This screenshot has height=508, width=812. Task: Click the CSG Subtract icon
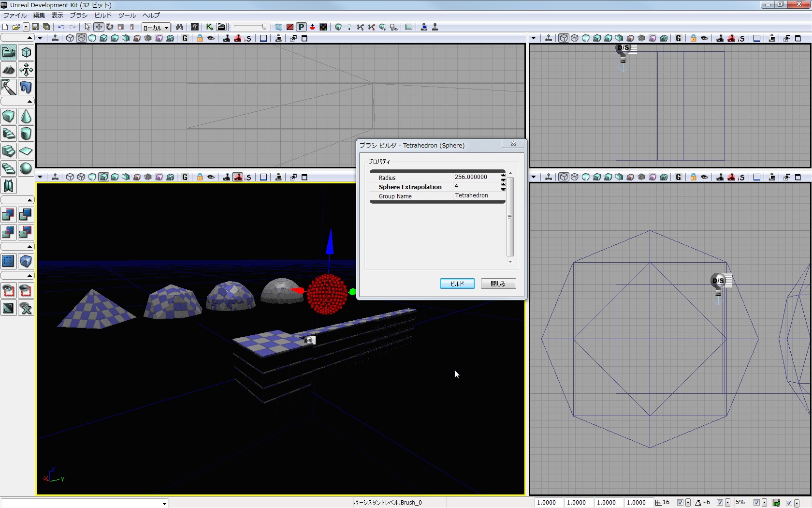(26, 214)
